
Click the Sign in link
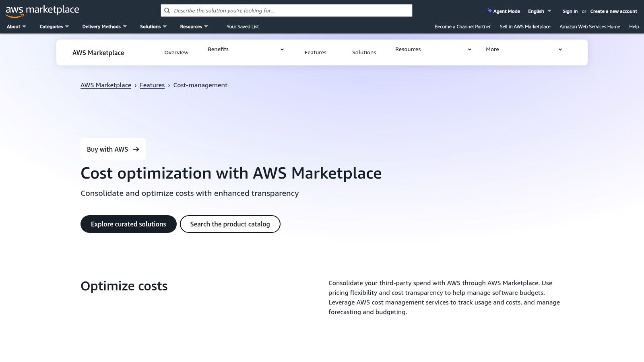tap(570, 11)
